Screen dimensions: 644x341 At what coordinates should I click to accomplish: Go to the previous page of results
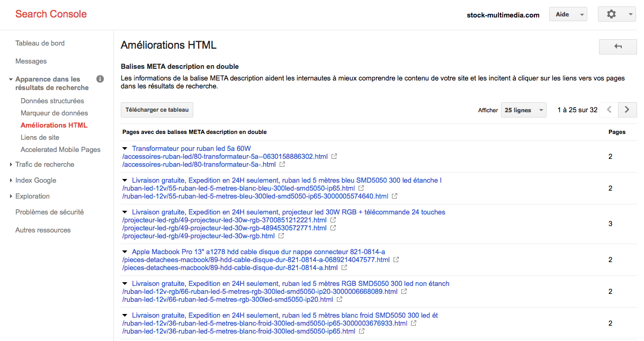pyautogui.click(x=610, y=110)
